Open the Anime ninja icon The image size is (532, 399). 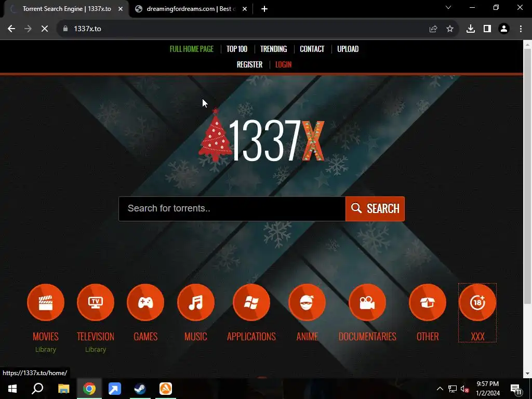(x=307, y=302)
